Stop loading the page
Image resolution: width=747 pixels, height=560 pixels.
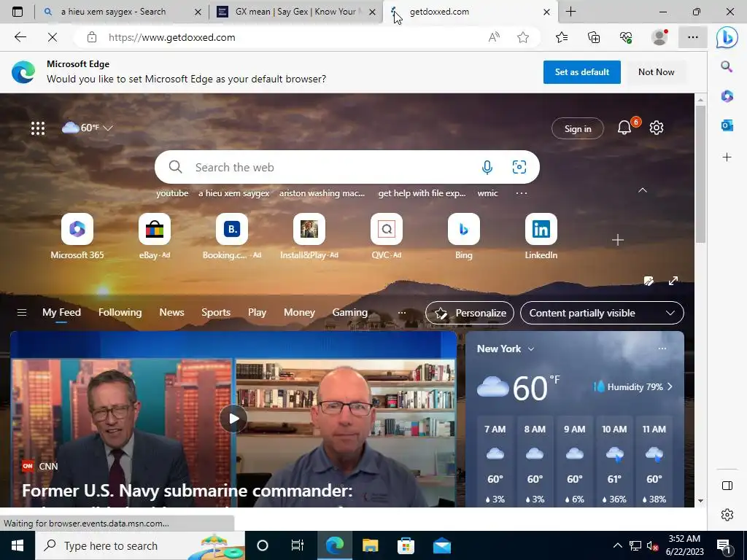[x=53, y=37]
